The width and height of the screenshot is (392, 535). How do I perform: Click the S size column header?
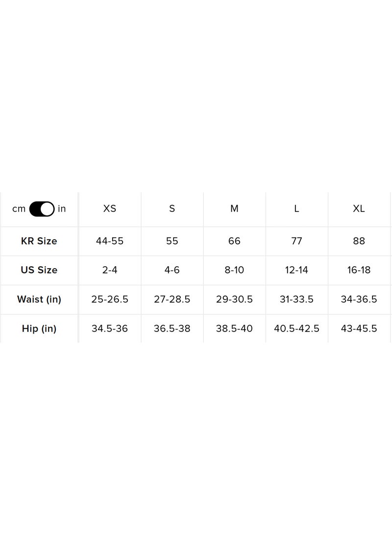(172, 208)
